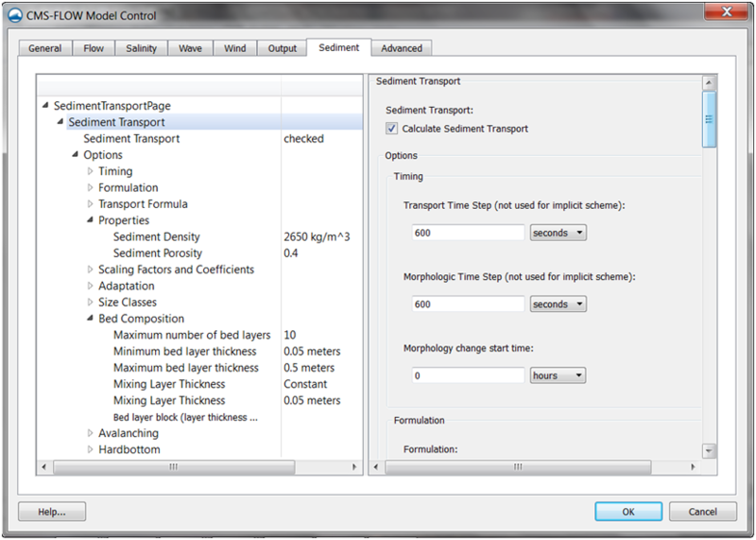Close the CMS-FLOW Model Control dialog
Image resolution: width=756 pixels, height=540 pixels.
click(727, 11)
